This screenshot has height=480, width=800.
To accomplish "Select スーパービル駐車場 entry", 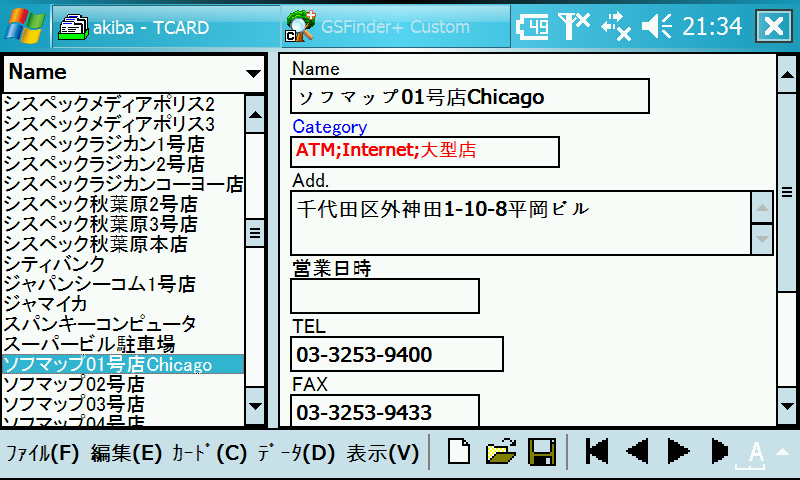I will pyautogui.click(x=123, y=344).
